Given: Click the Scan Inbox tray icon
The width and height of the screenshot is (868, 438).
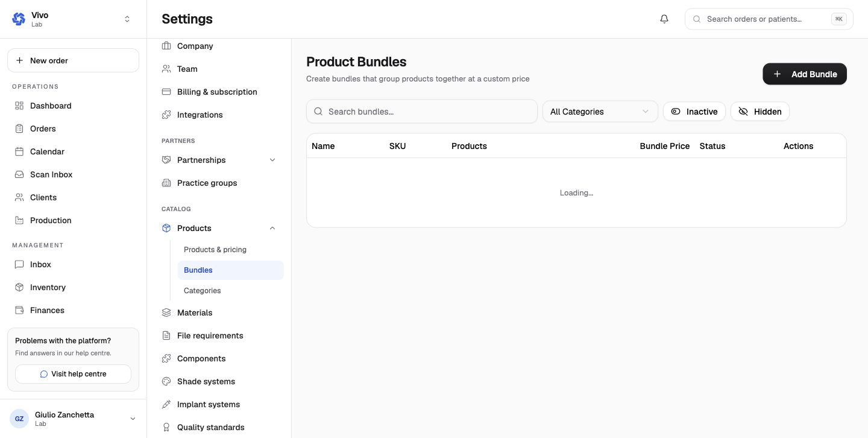Looking at the screenshot, I should tap(19, 174).
